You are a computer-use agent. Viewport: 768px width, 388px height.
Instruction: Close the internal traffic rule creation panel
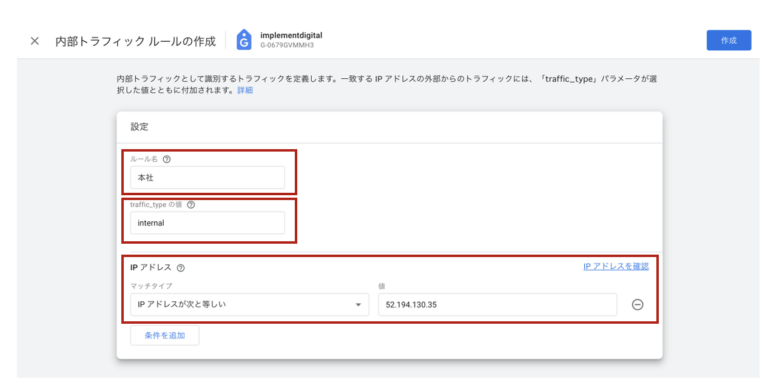pos(34,41)
